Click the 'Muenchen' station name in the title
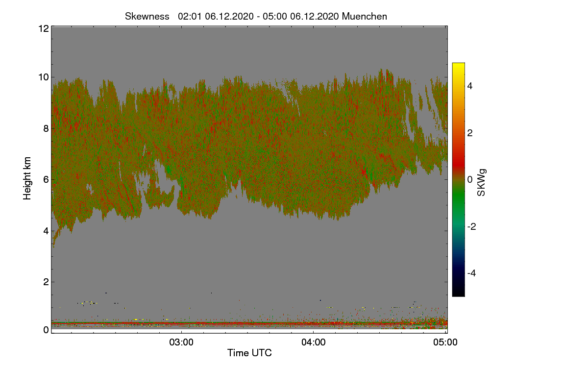Image resolution: width=588 pixels, height=392 pixels. (x=365, y=16)
